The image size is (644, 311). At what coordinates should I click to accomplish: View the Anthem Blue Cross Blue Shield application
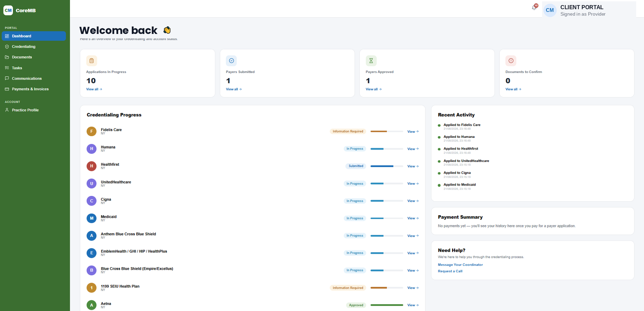(413, 236)
